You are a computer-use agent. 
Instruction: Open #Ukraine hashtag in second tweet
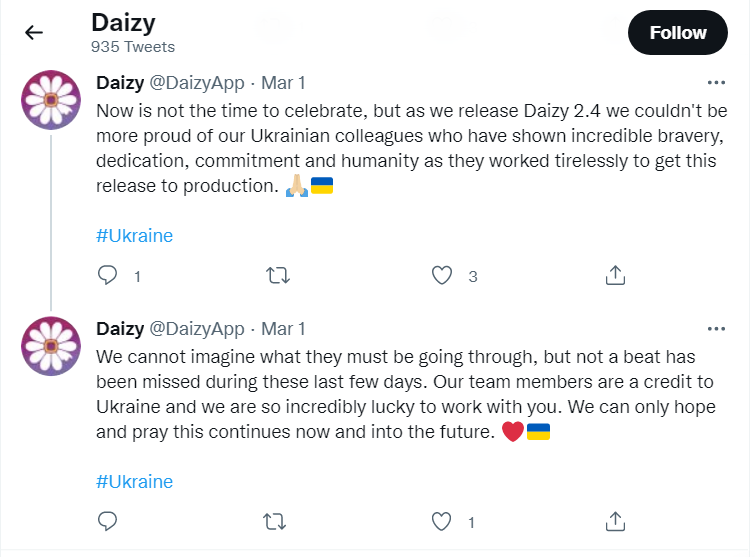coord(134,482)
